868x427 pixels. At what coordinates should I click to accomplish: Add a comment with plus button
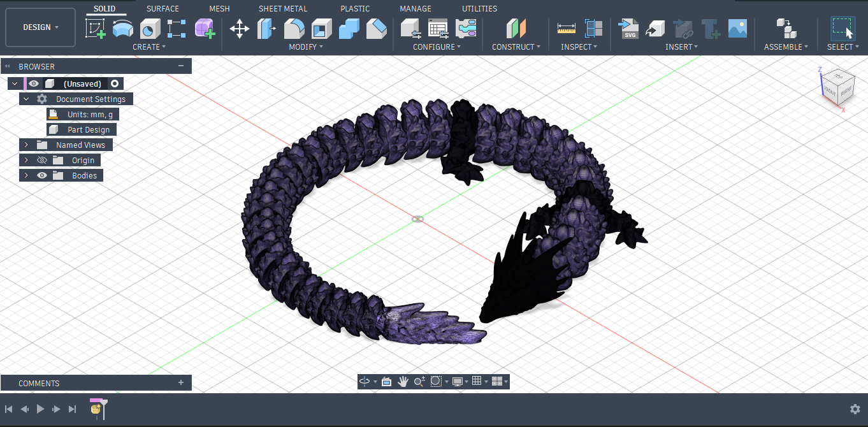pos(181,382)
